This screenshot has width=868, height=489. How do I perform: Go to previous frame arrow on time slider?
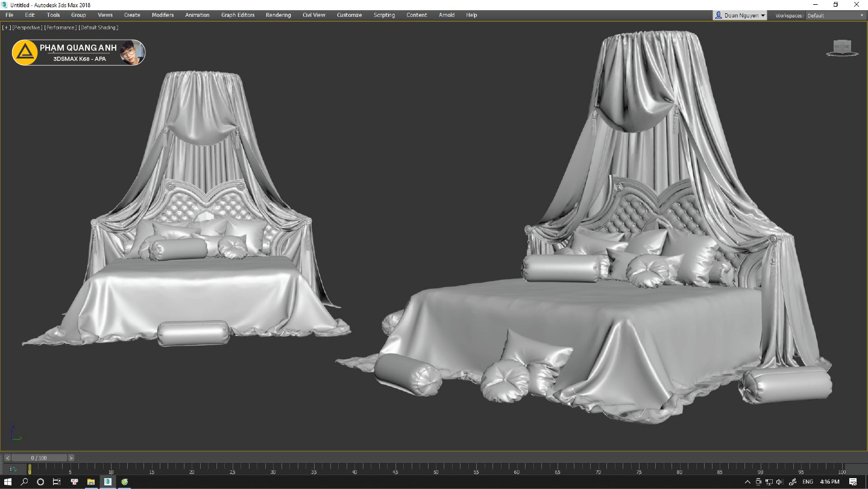click(7, 458)
